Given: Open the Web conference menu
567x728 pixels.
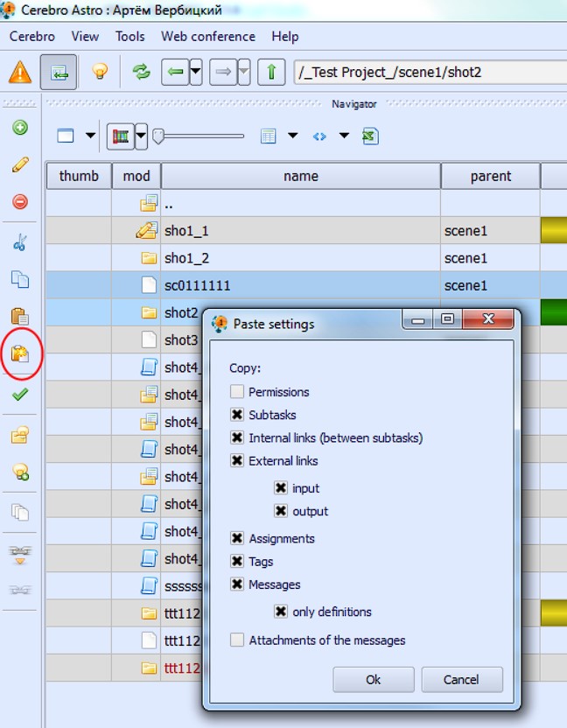Looking at the screenshot, I should 208,36.
